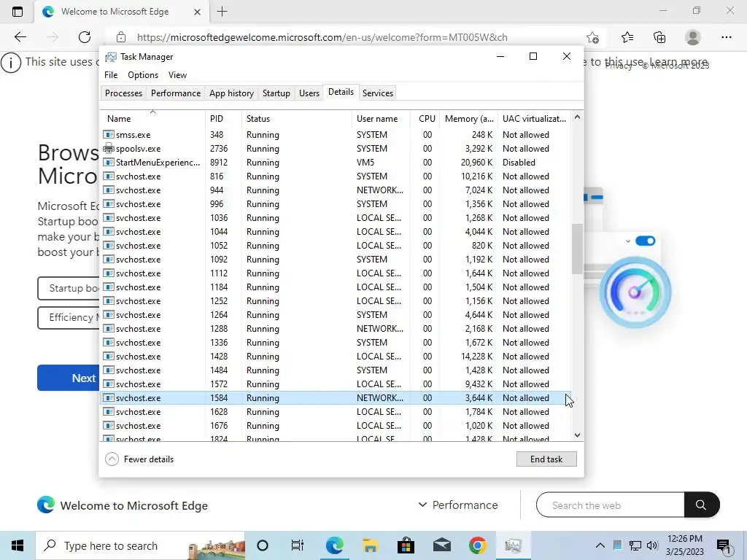This screenshot has width=747, height=560.
Task: Open Task Manager Options menu
Action: [143, 75]
